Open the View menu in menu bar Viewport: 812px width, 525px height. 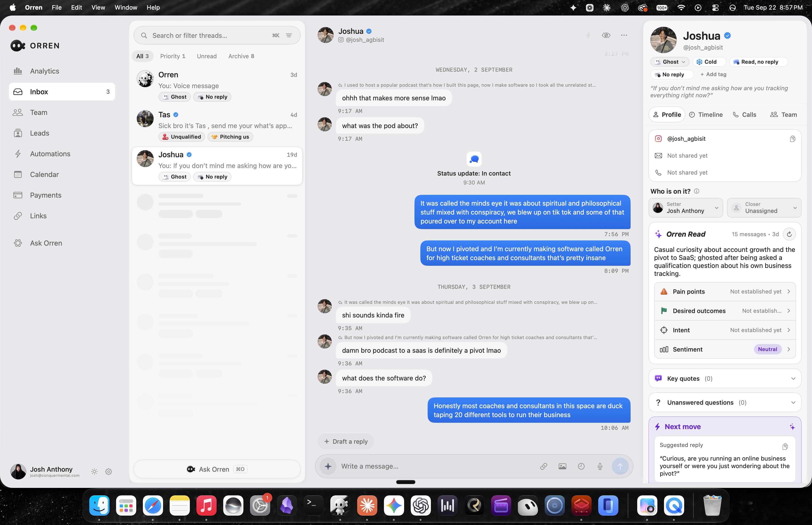98,8
